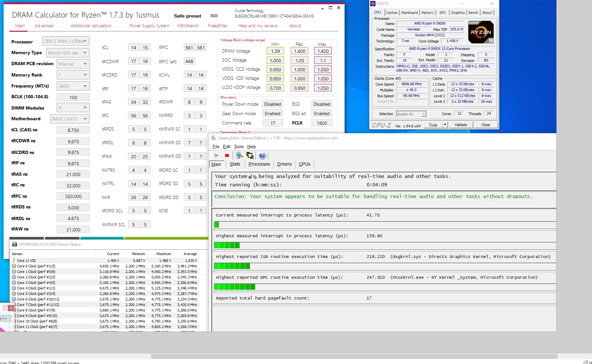Click clock icon of Core 6 Clock row
The height and width of the screenshot is (364, 592).
pyautogui.click(x=14, y=299)
